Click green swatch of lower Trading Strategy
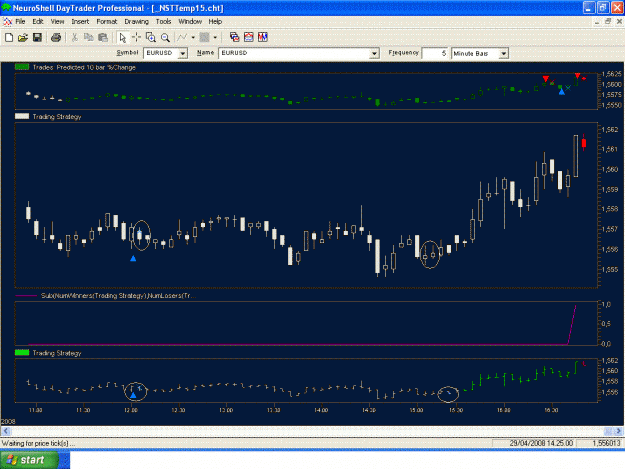Image resolution: width=625 pixels, height=469 pixels. (22, 353)
